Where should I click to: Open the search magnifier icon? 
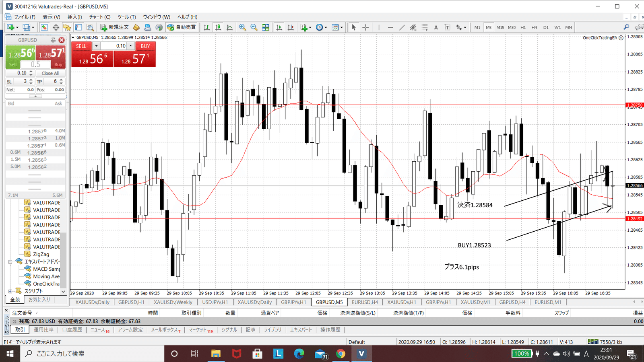tap(626, 27)
